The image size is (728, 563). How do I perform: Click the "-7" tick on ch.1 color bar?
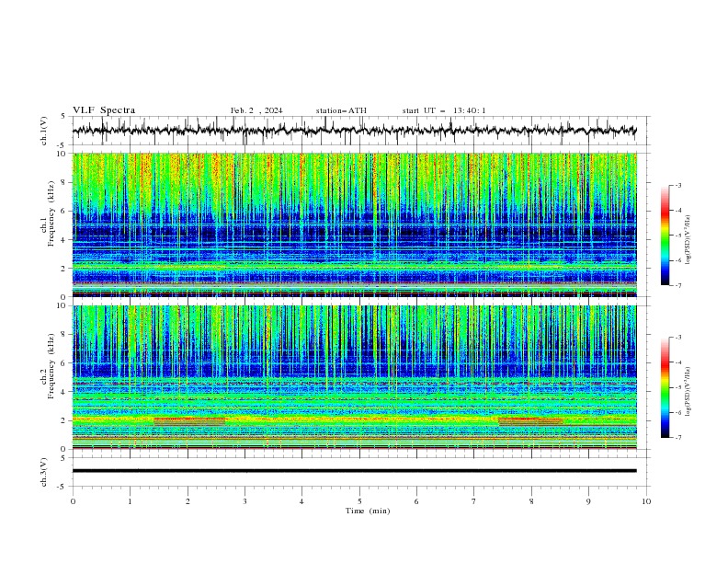click(677, 285)
